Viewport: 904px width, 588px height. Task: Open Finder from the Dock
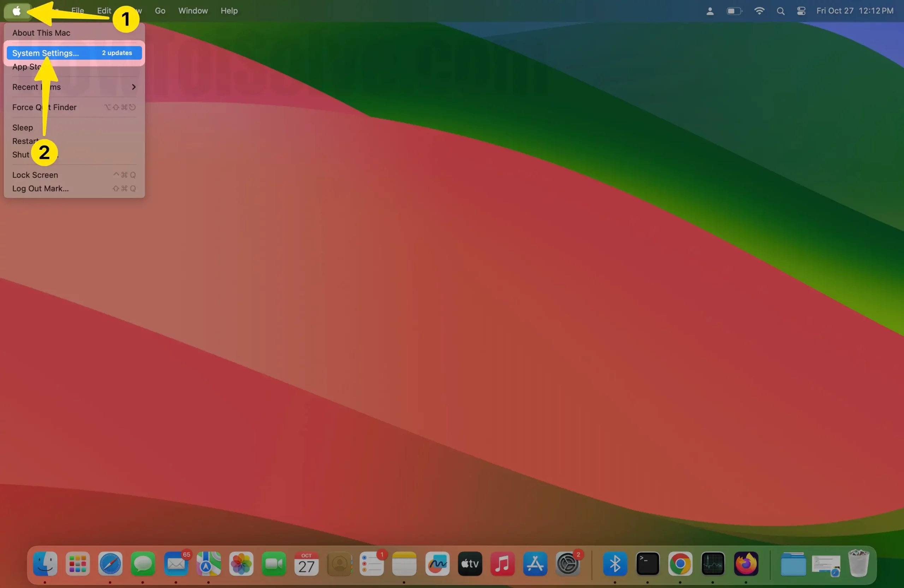pyautogui.click(x=45, y=564)
